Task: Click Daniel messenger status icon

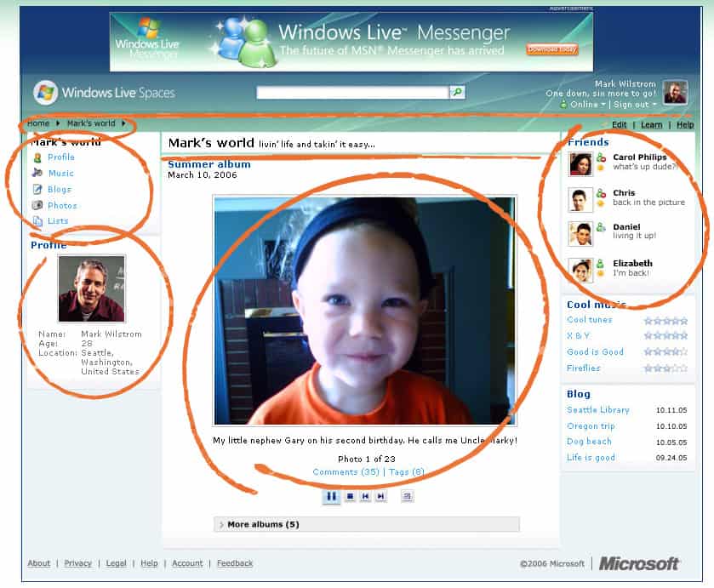Action: click(x=601, y=227)
